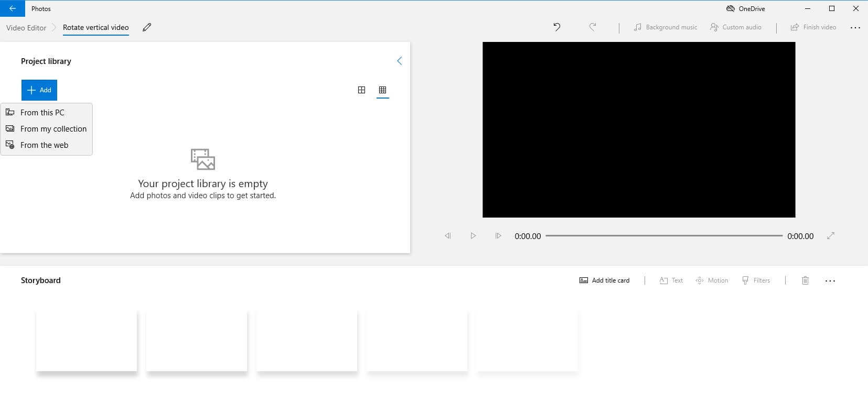Screen dimensions: 868x400
Task: Click the empty project library pictures icon
Action: coord(203,159)
